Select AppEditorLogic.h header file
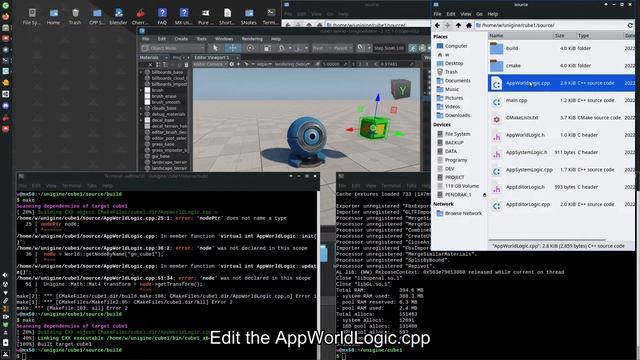 tap(561, 187)
